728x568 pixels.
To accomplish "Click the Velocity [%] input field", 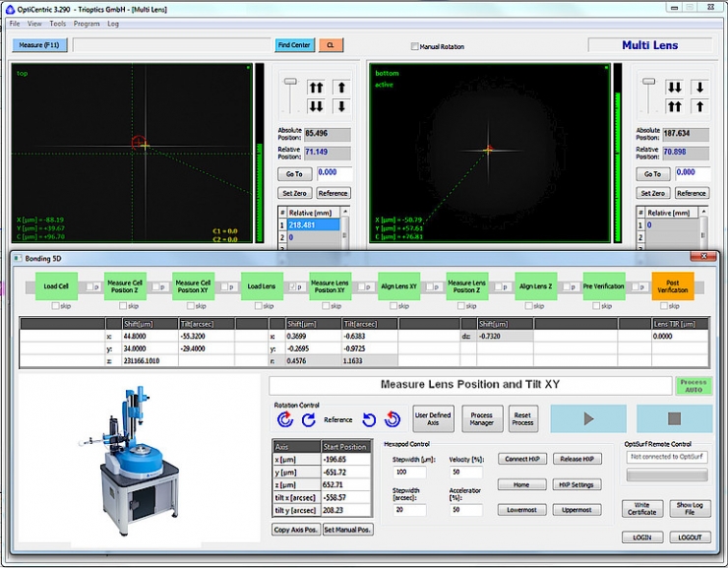I will click(466, 473).
